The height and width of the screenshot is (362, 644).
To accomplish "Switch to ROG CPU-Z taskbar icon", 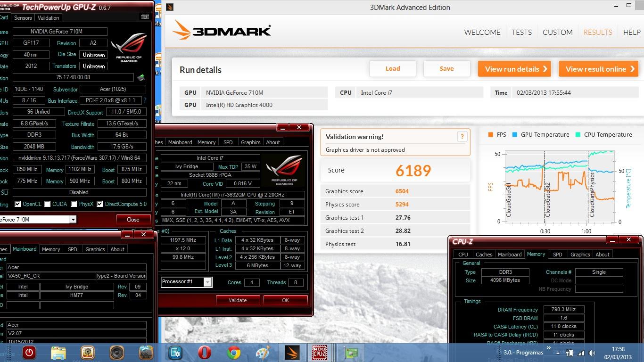I will pyautogui.click(x=320, y=352).
